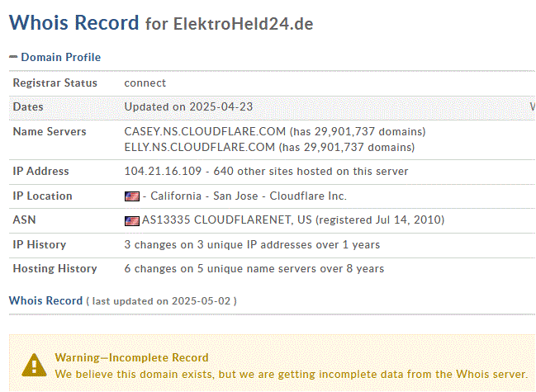Open the ELLY.NS.CLOUDFLARE.COM name server link
Viewport: 536px width, 392px height.
[x=199, y=147]
